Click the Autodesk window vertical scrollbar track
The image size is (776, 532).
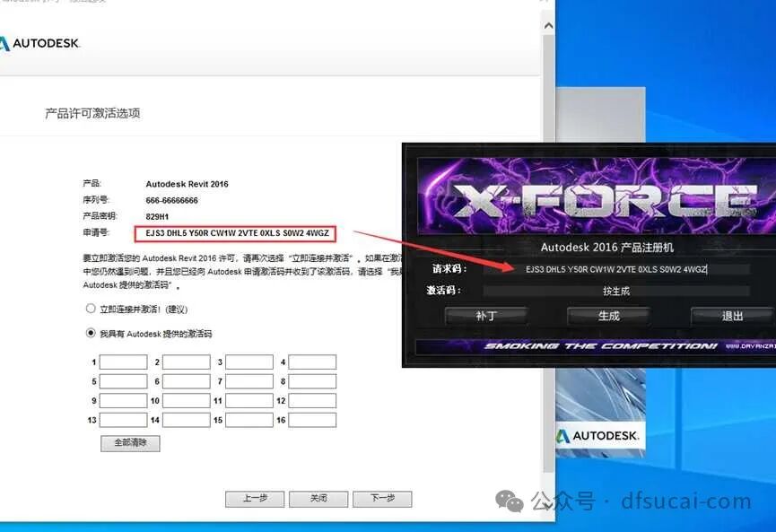click(x=548, y=252)
